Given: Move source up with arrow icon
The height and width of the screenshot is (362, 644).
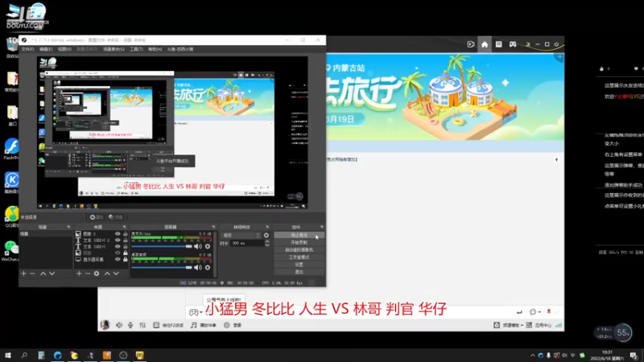Looking at the screenshot, I should click(107, 274).
